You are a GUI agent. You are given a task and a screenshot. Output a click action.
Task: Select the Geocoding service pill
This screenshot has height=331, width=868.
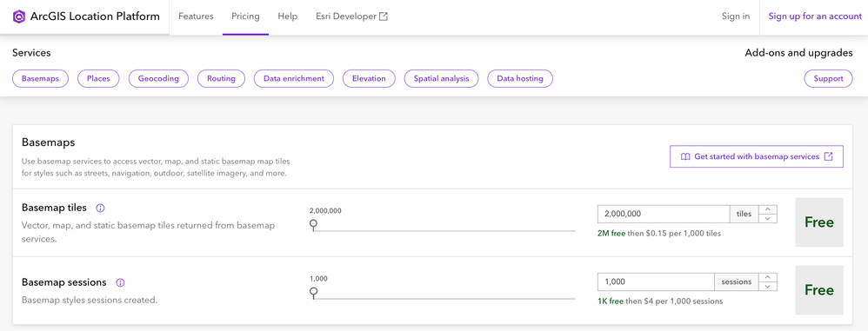pos(158,78)
